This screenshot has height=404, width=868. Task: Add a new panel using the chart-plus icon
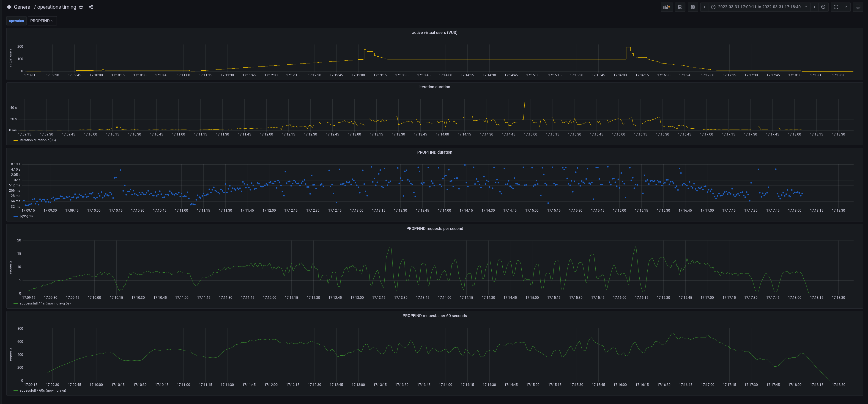[666, 7]
